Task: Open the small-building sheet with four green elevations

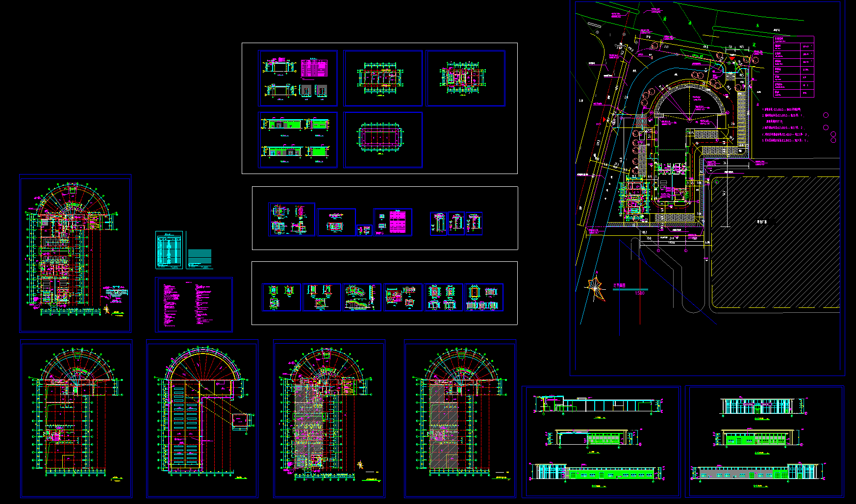Action: click(x=298, y=140)
